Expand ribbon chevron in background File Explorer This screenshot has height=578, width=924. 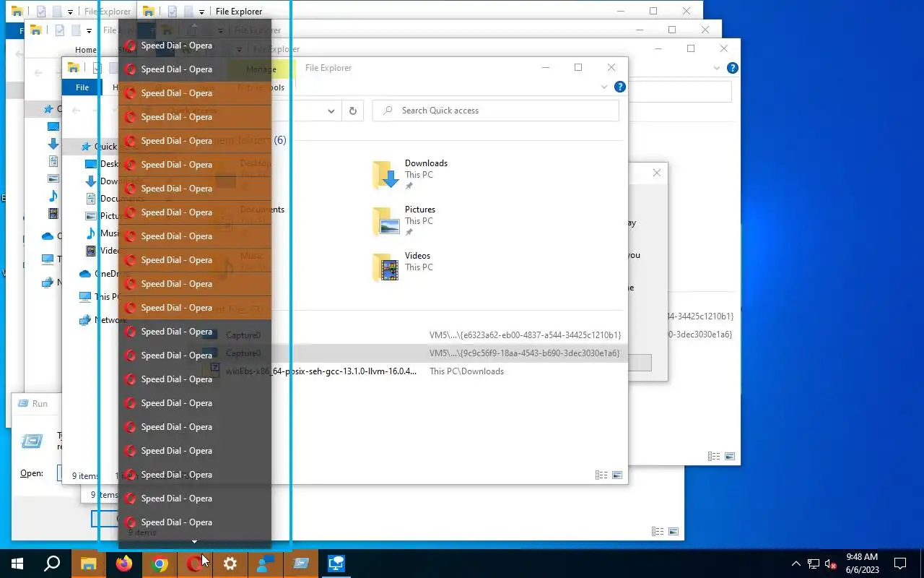click(717, 68)
